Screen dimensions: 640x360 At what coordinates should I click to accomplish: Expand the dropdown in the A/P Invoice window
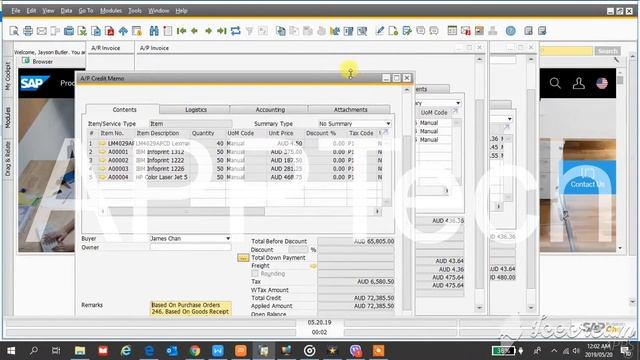(x=458, y=103)
